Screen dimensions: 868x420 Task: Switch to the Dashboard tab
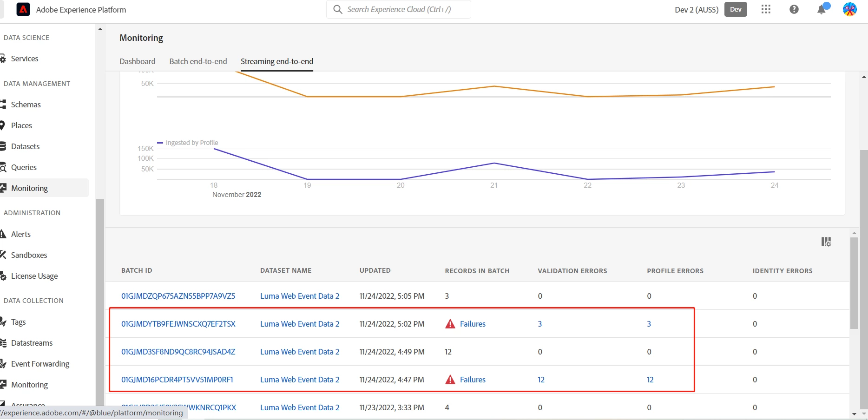[x=138, y=61]
